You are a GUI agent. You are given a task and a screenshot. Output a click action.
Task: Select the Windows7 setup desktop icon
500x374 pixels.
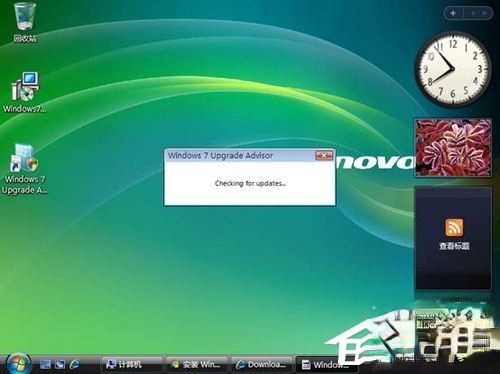click(25, 93)
